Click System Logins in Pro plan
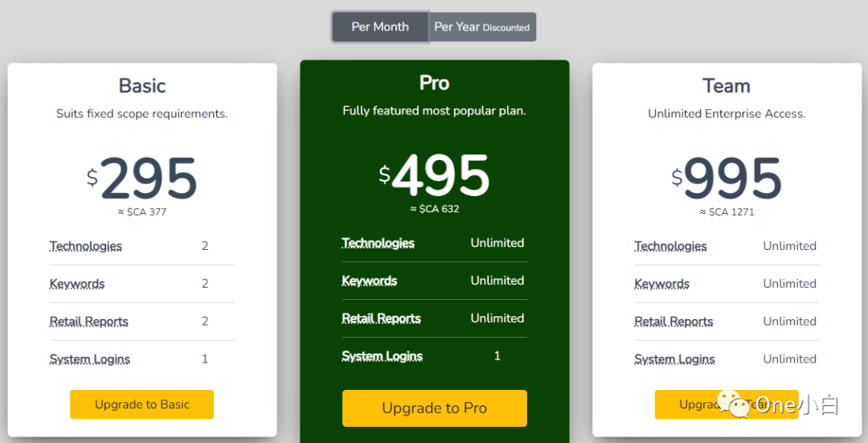This screenshot has height=443, width=868. [x=383, y=356]
